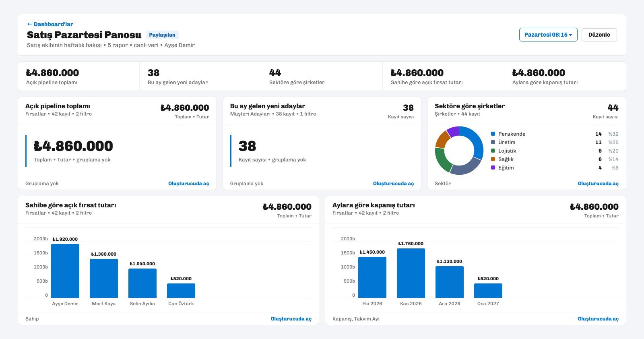The width and height of the screenshot is (644, 339).
Task: Click the Selin Aydın bar
Action: [x=142, y=283]
